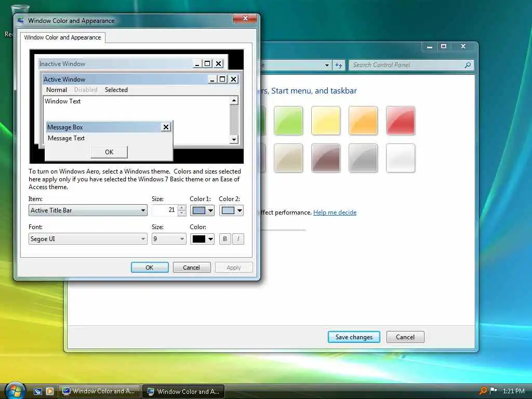Screen dimensions: 532x399
Task: Select the green window color swatch
Action: [288, 121]
